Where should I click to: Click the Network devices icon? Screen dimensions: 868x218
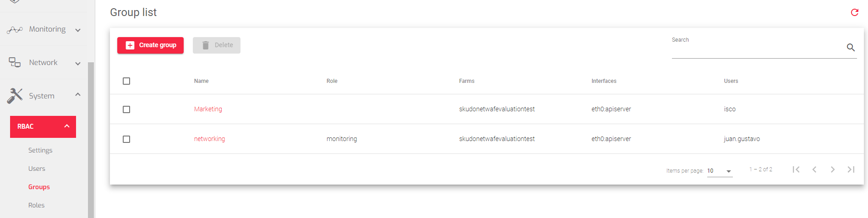tap(15, 62)
